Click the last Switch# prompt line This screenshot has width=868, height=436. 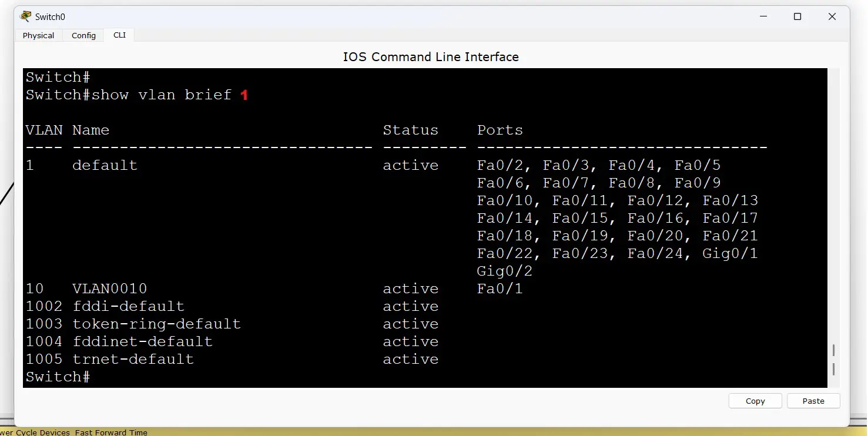point(58,377)
